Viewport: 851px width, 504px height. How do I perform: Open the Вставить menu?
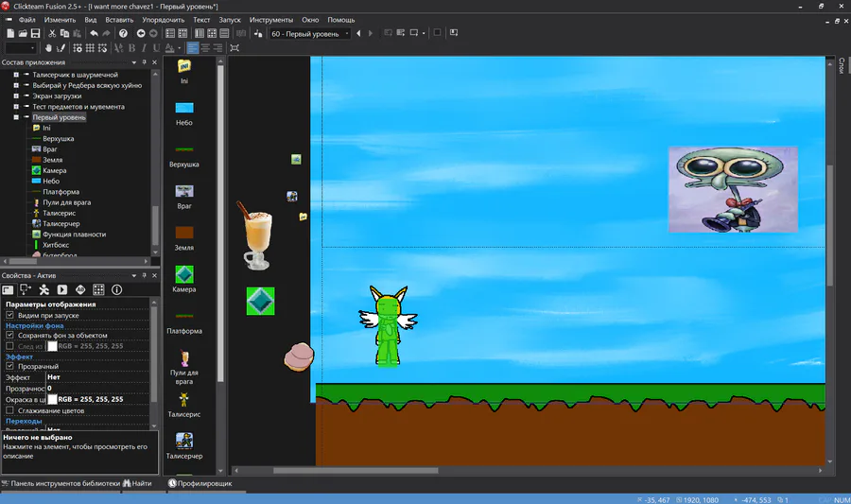click(x=119, y=20)
